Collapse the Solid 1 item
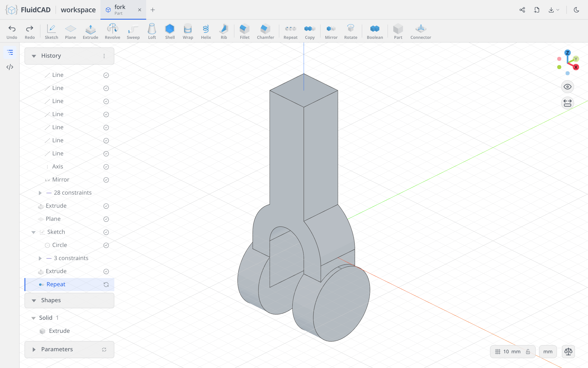The height and width of the screenshot is (368, 588). point(33,318)
